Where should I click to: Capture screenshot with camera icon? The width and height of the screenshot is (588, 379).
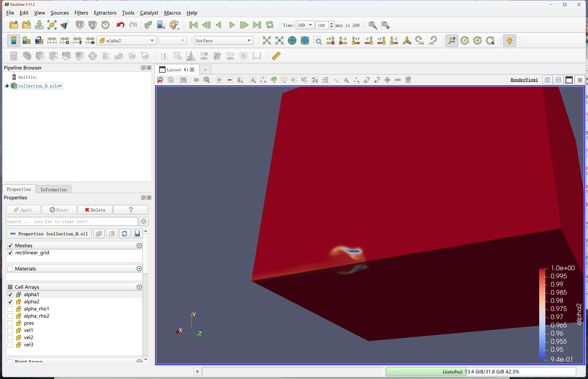point(183,80)
